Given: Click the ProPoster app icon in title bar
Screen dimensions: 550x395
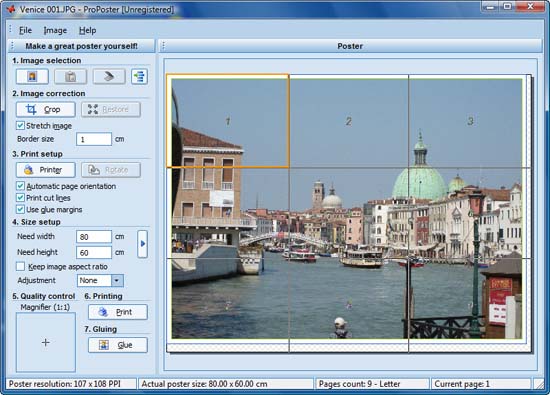Looking at the screenshot, I should tap(11, 9).
